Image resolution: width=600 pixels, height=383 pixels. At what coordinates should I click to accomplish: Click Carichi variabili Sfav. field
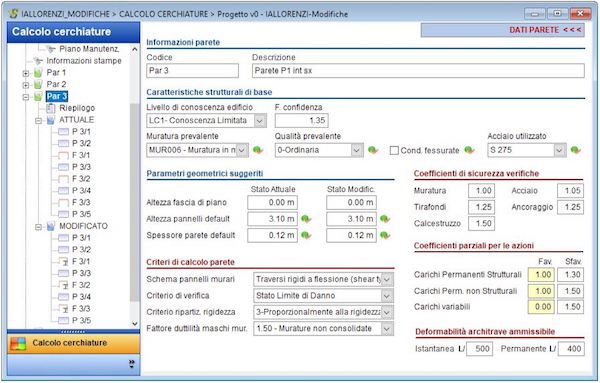[570, 307]
